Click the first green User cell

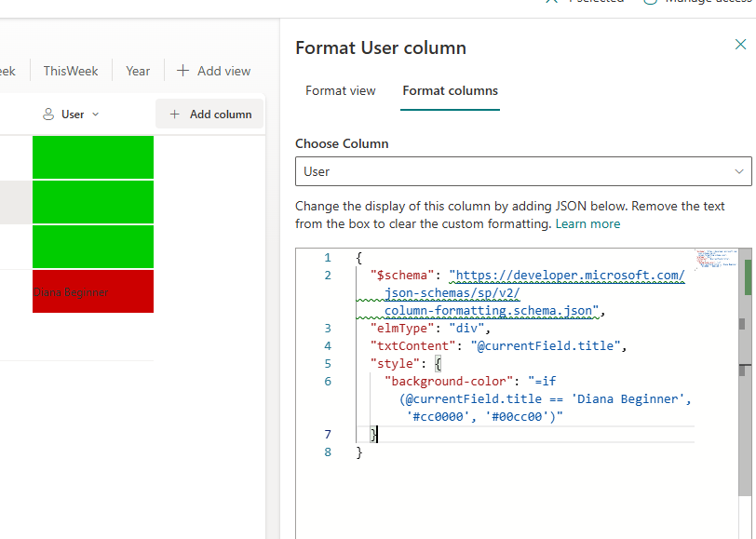pyautogui.click(x=93, y=156)
